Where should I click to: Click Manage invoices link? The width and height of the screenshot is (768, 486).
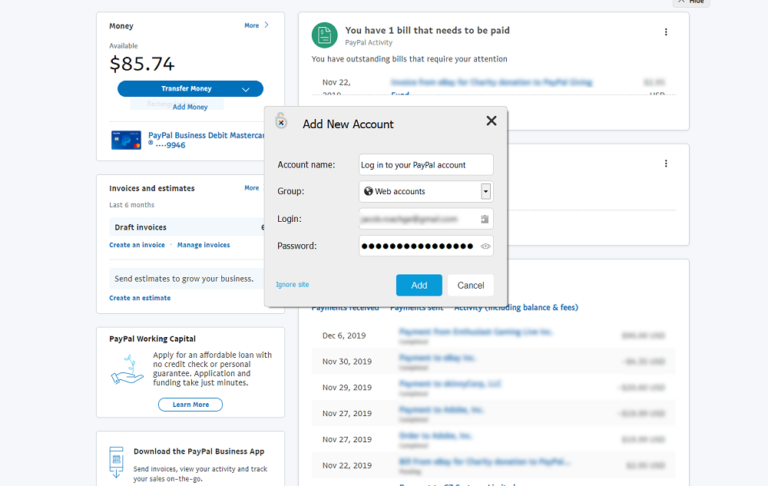pyautogui.click(x=203, y=245)
